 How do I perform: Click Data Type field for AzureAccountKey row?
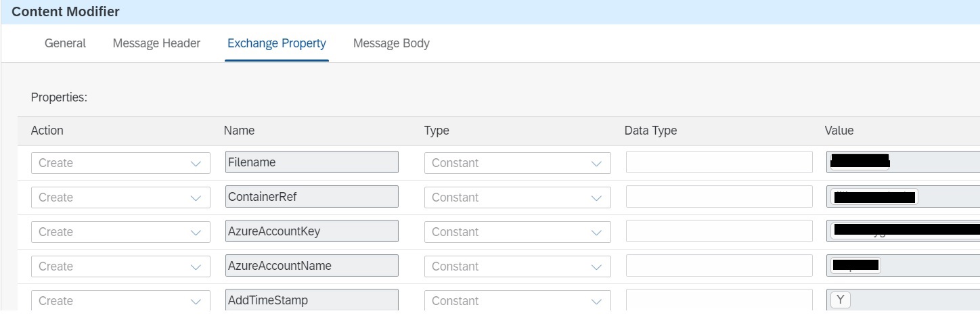[719, 231]
